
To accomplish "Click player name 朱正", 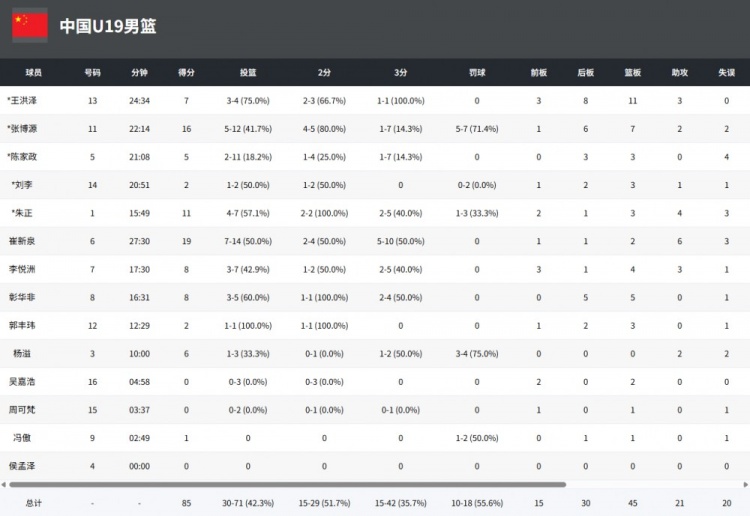I will (x=22, y=213).
